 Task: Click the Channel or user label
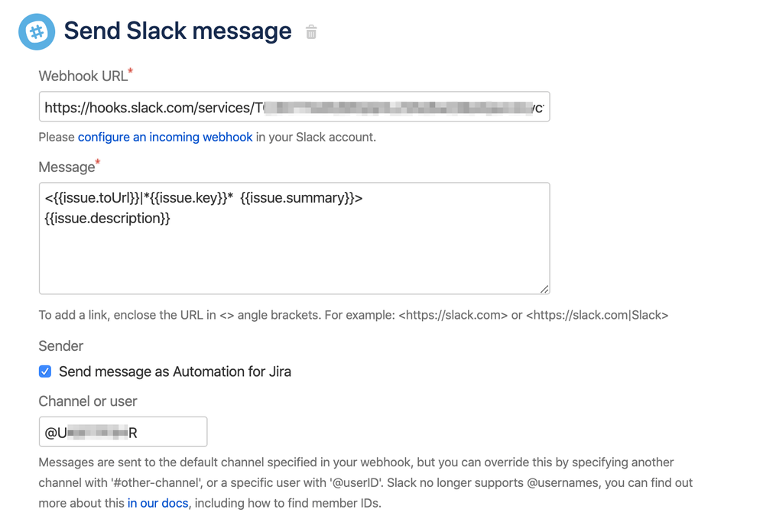tap(88, 401)
